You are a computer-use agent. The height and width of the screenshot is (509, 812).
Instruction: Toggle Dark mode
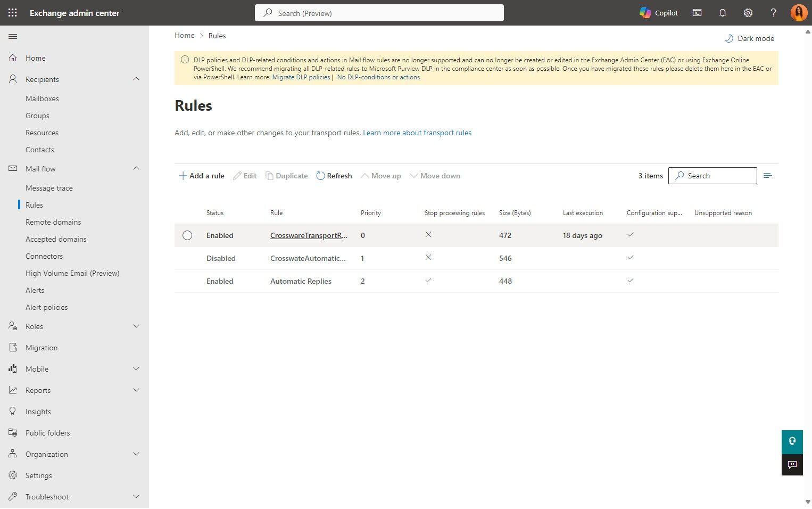(749, 38)
